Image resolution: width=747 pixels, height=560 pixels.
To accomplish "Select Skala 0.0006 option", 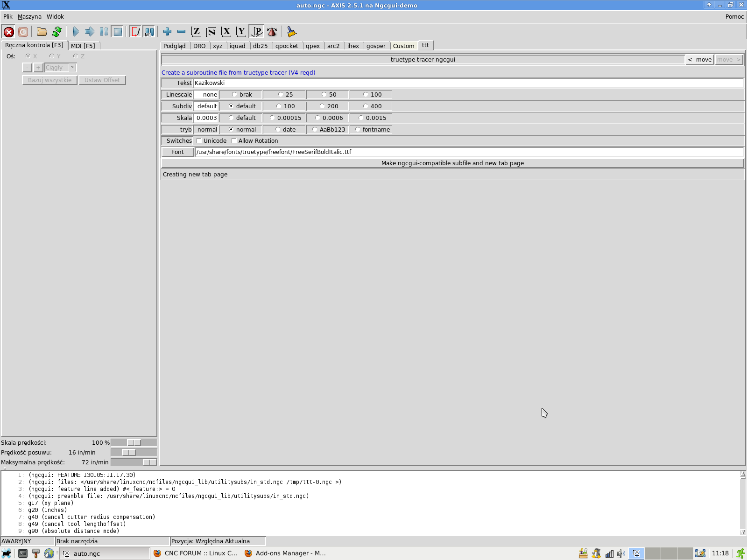I will pyautogui.click(x=328, y=118).
